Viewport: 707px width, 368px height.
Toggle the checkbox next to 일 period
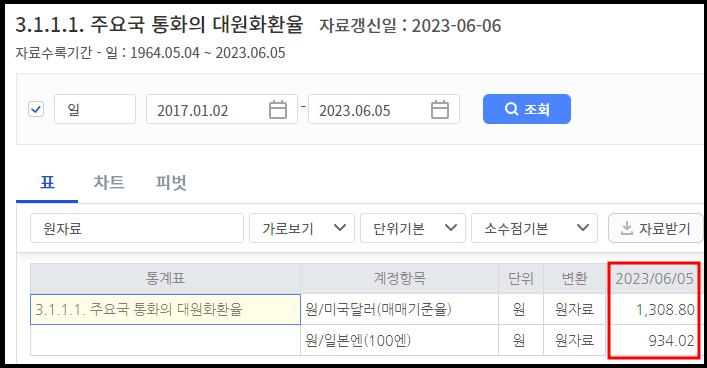pos(36,109)
